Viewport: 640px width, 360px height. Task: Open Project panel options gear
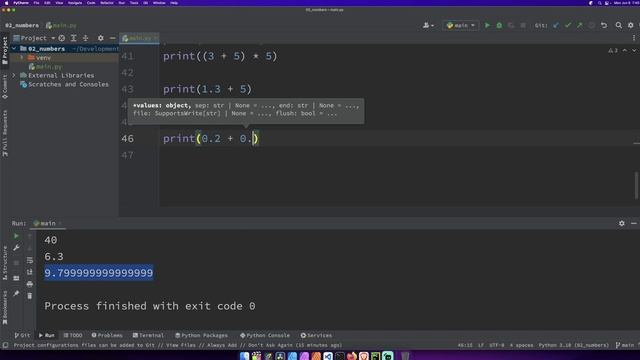[x=100, y=38]
